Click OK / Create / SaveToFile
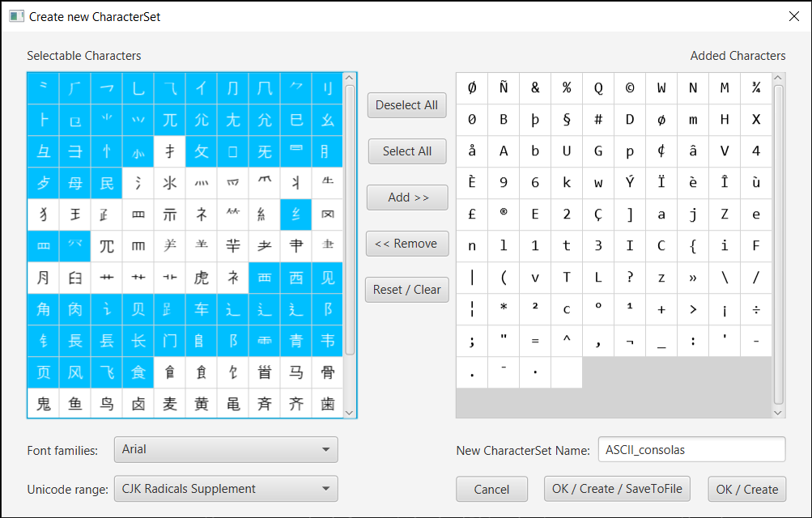 tap(617, 489)
